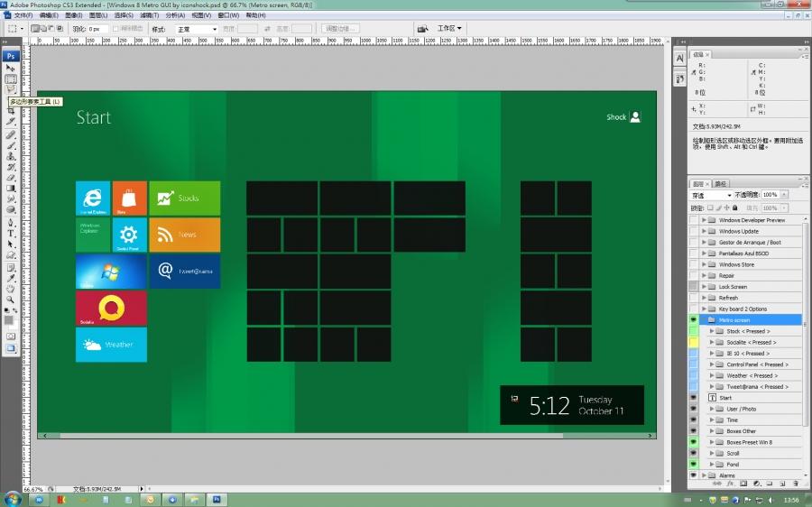Click the foreground color swatch
Viewport: 812px width, 507px height.
pyautogui.click(x=9, y=318)
